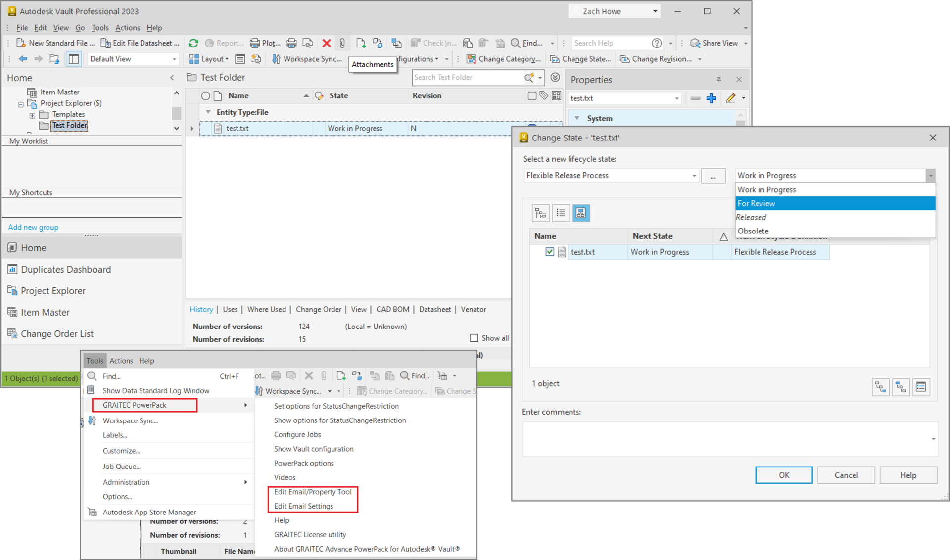Toggle the round select-all circle beside Name
The height and width of the screenshot is (560, 950).
coord(205,96)
